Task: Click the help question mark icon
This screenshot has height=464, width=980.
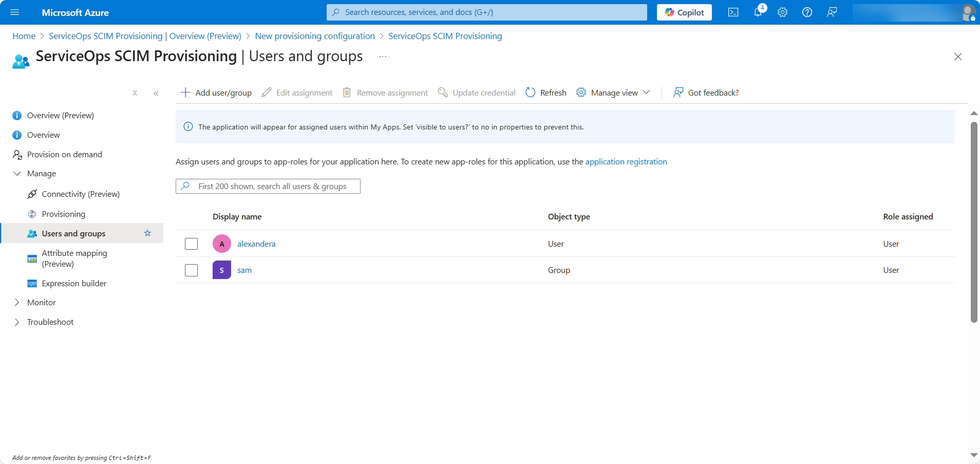Action: (807, 12)
